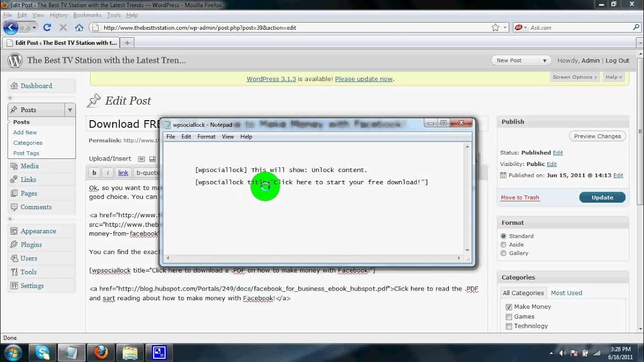The image size is (644, 362).
Task: Click Add New under Posts
Action: point(25,133)
